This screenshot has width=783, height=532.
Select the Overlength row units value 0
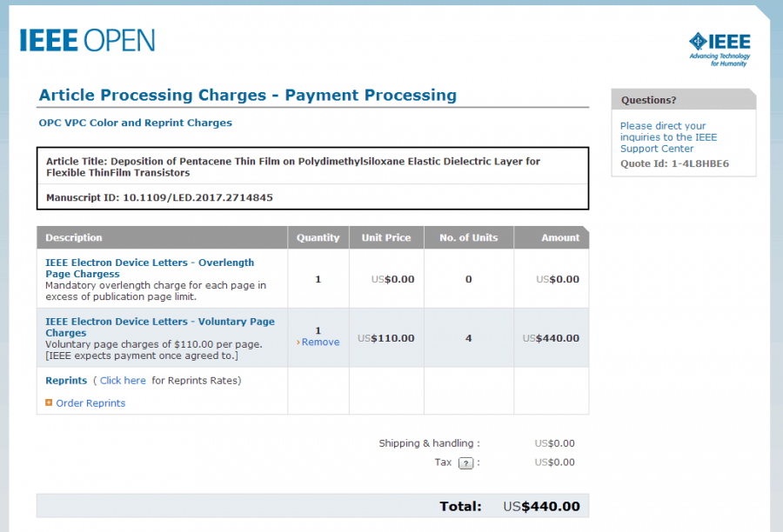pos(468,279)
